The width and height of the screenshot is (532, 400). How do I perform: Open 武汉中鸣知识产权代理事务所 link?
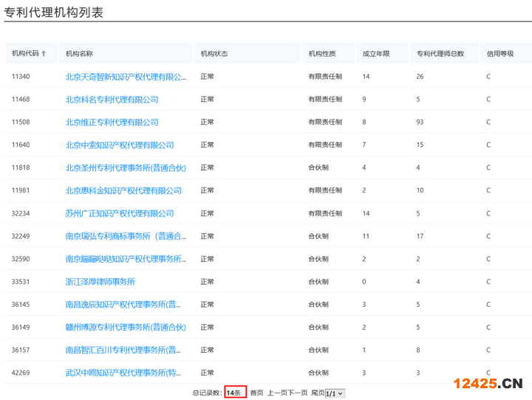(126, 373)
